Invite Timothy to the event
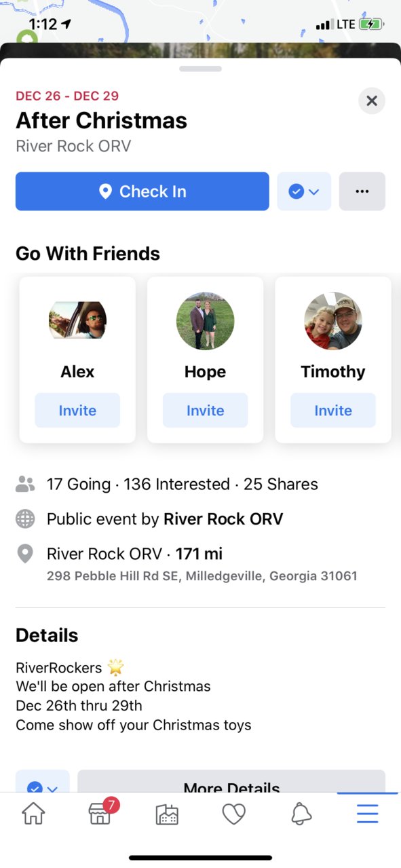 coord(333,411)
